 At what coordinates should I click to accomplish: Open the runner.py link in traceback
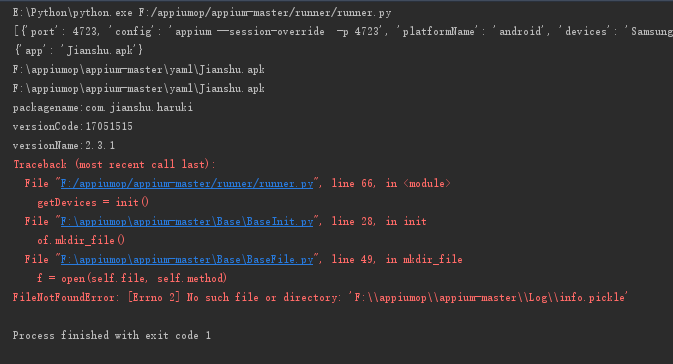coord(187,184)
